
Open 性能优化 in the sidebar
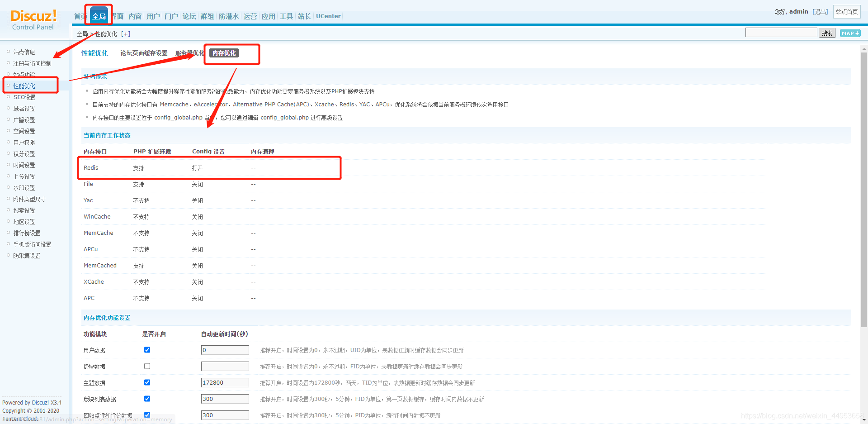tap(24, 86)
